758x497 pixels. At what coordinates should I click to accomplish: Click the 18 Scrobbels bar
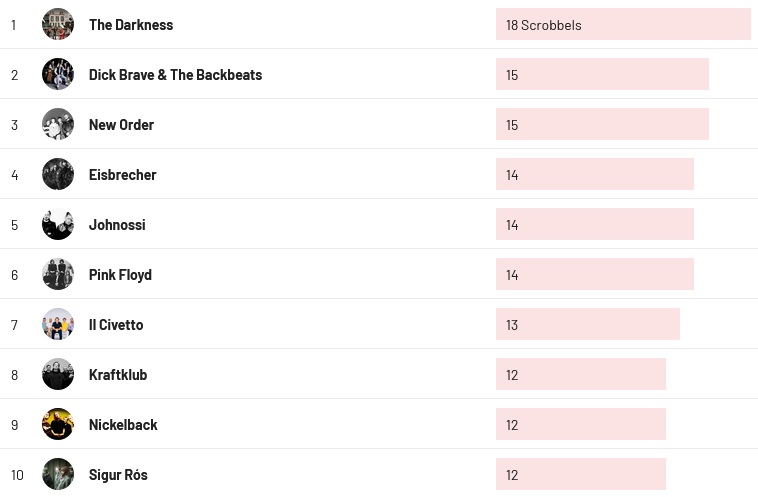click(623, 25)
